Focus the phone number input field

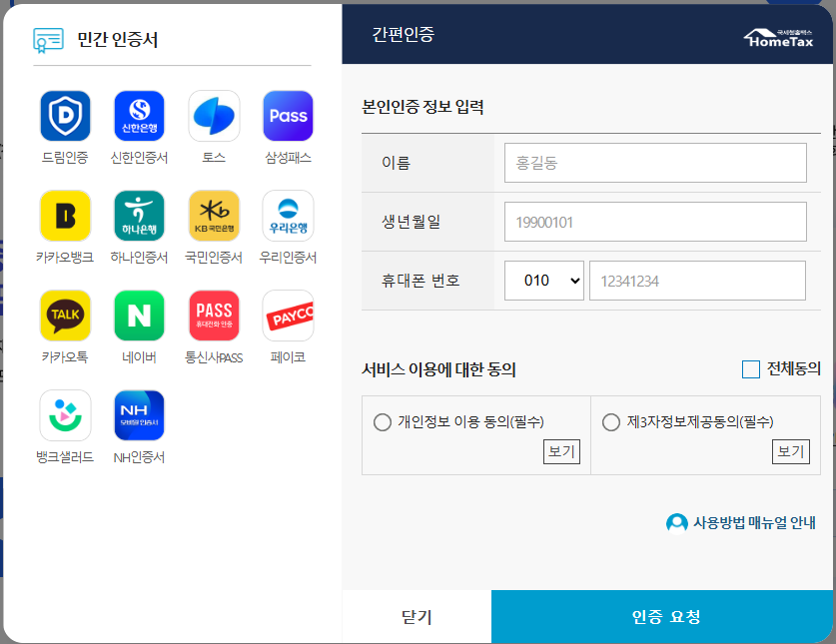click(697, 281)
